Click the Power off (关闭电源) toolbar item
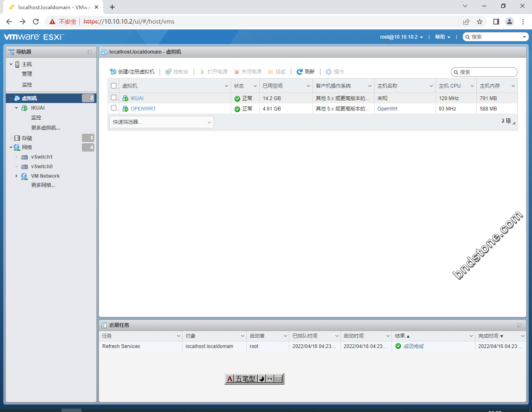 [248, 72]
